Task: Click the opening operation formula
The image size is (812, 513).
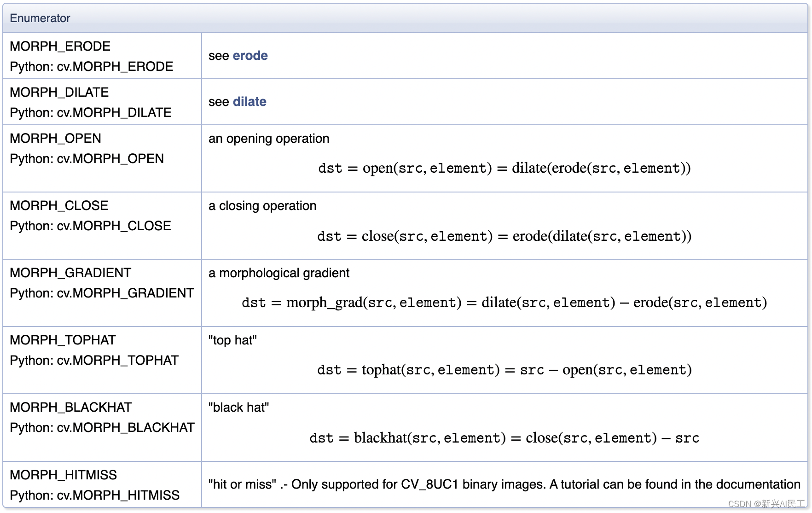Action: (x=504, y=168)
